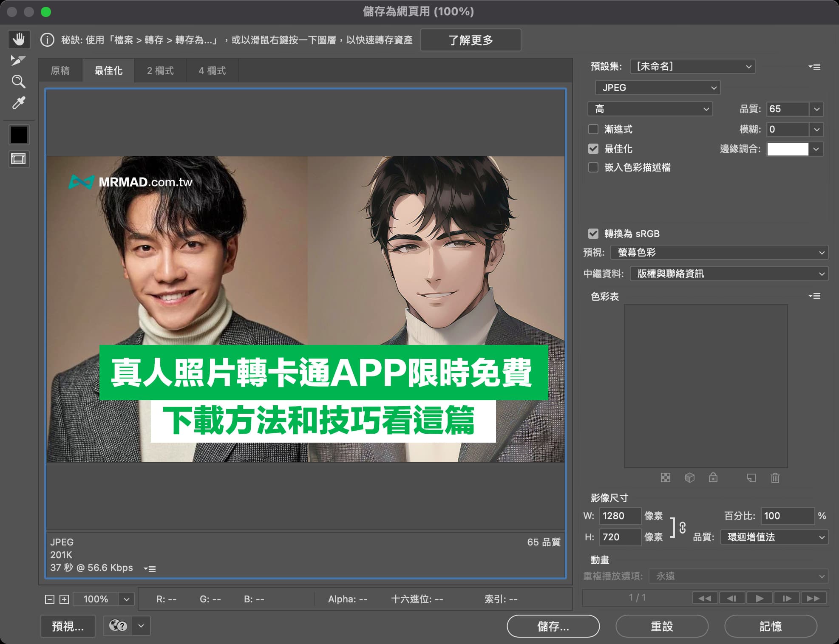Click the 記憶 remember button

point(771,626)
